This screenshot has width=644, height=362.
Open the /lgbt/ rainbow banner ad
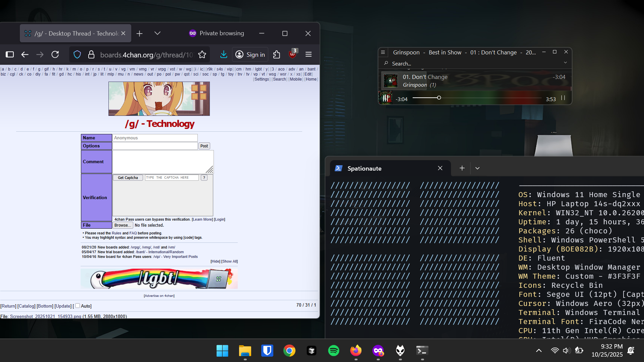pyautogui.click(x=159, y=279)
